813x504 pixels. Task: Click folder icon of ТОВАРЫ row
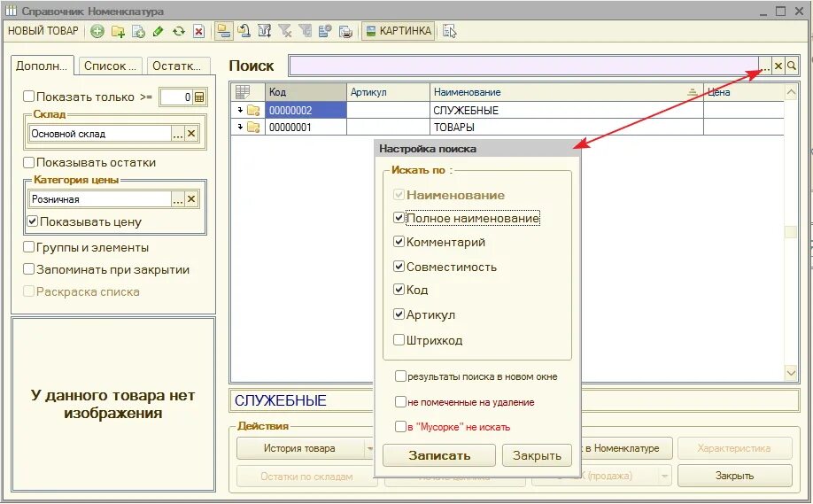[x=253, y=127]
